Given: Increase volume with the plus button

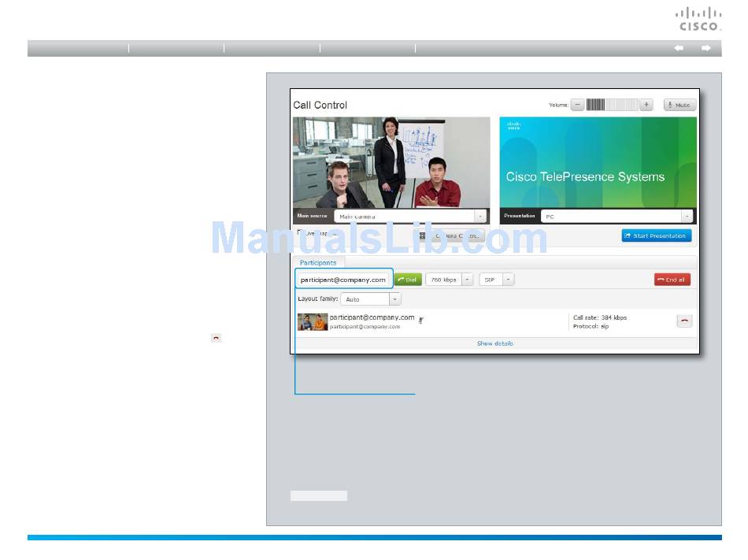Looking at the screenshot, I should (x=646, y=105).
